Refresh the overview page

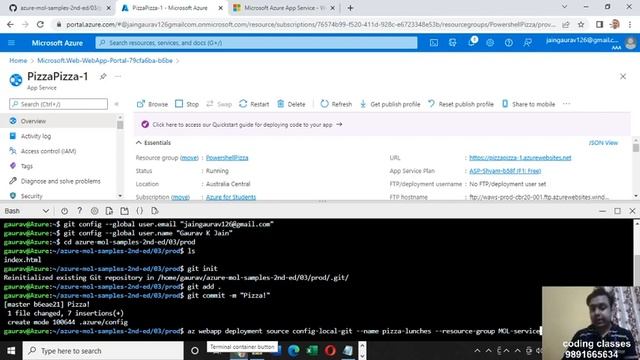coord(336,104)
